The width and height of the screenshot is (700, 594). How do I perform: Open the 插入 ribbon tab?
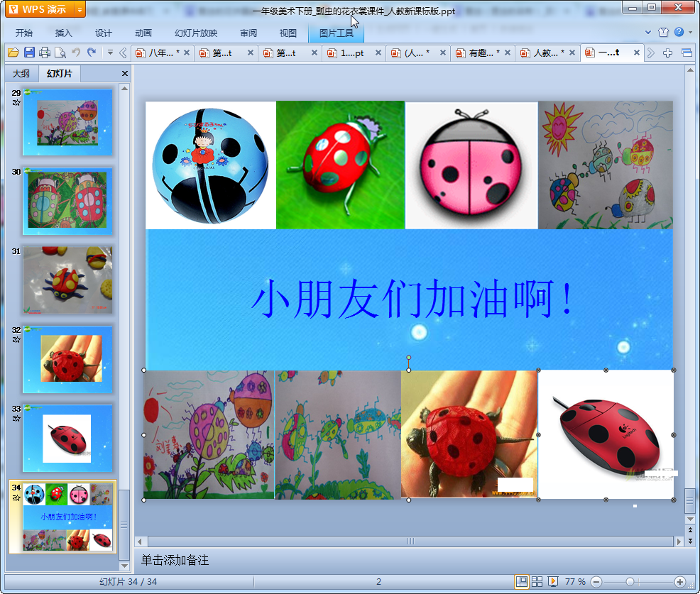(x=63, y=33)
